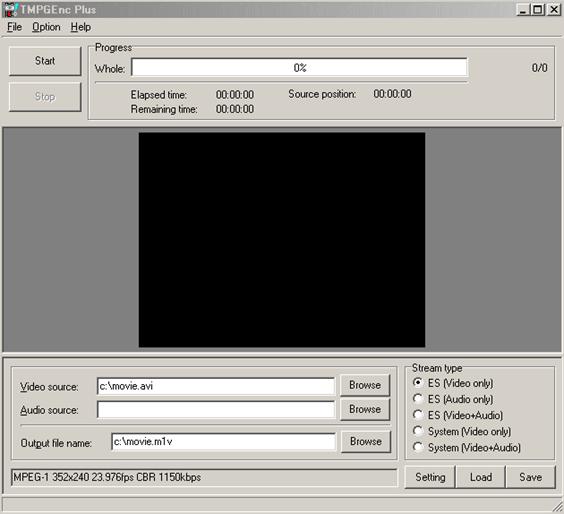Click the Whole progress bar

point(299,67)
